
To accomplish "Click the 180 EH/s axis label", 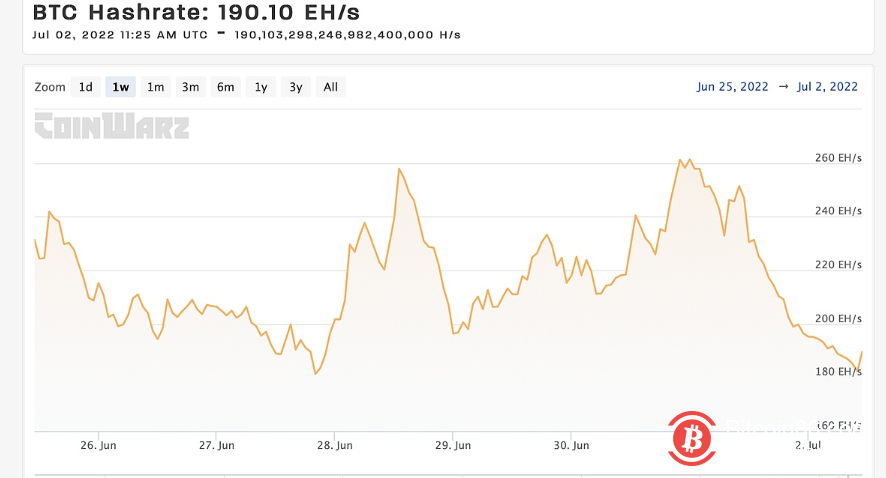I will [x=836, y=372].
